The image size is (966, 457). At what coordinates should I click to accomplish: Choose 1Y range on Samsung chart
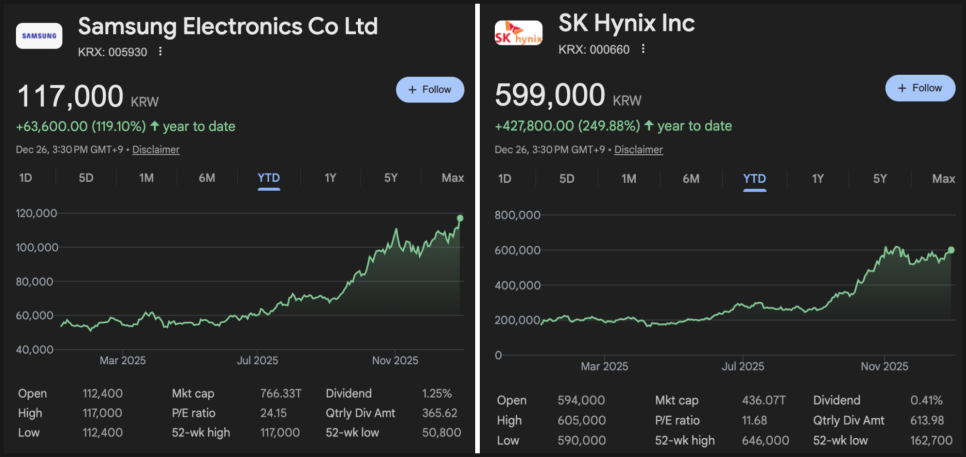pyautogui.click(x=330, y=178)
